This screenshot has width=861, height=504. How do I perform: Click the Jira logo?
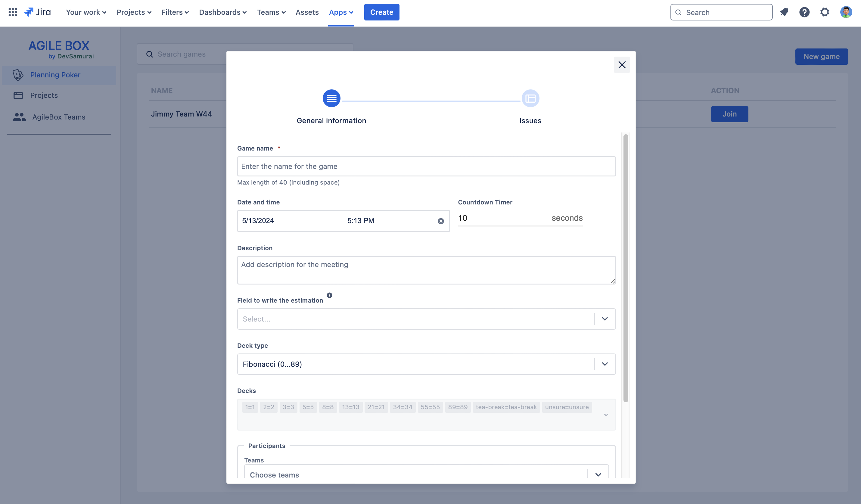[38, 12]
